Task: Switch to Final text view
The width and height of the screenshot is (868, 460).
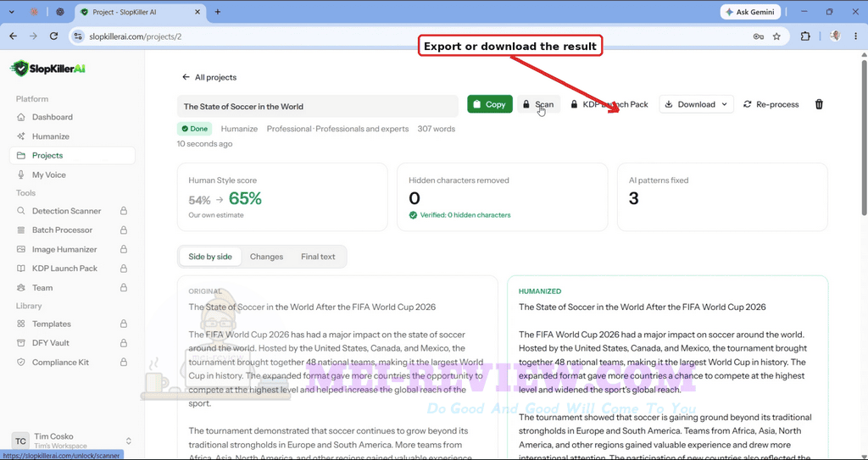Action: pos(318,257)
